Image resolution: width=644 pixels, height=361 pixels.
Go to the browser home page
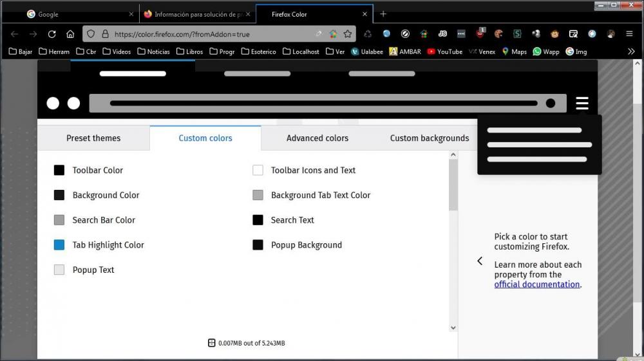tap(70, 34)
